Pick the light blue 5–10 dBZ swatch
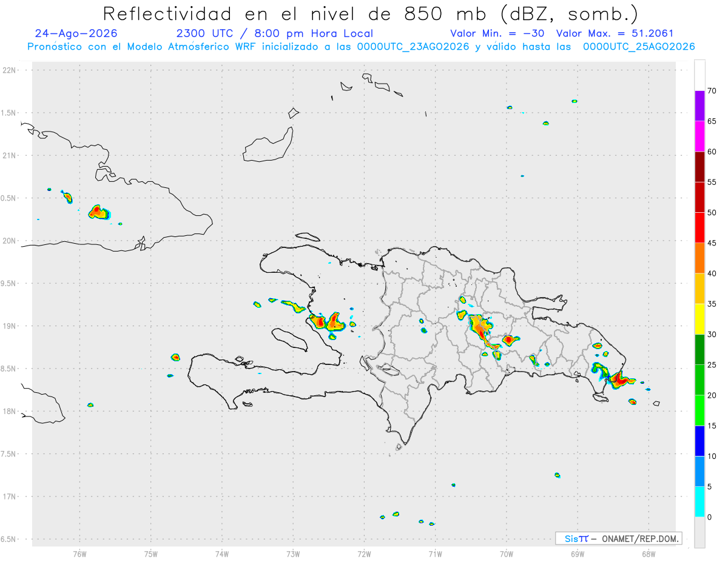Screen dimensions: 728x562 point(699,472)
